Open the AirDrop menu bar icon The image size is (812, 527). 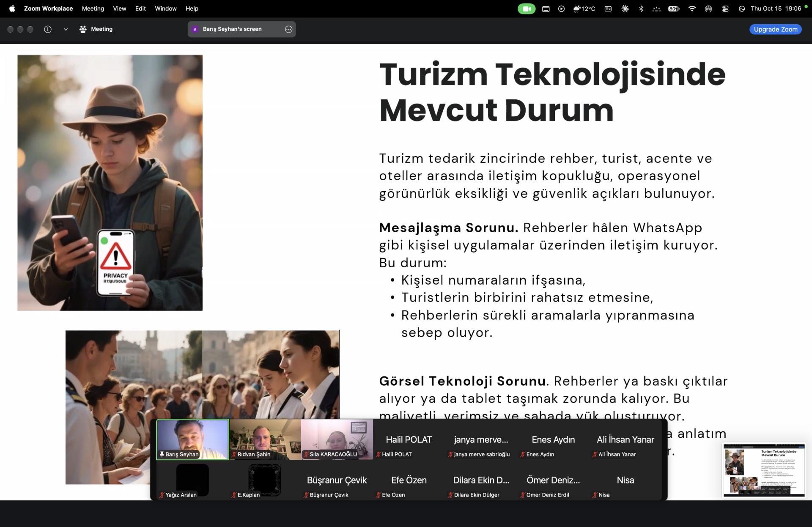tap(708, 8)
